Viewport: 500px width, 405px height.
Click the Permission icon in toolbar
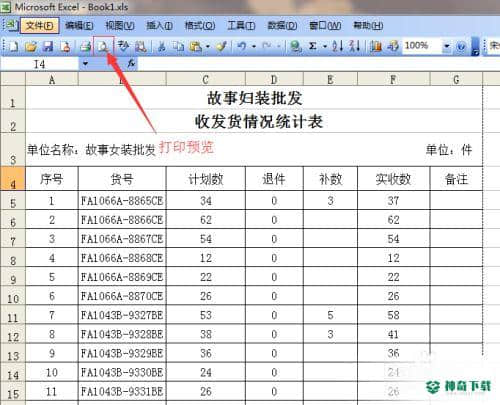65,46
